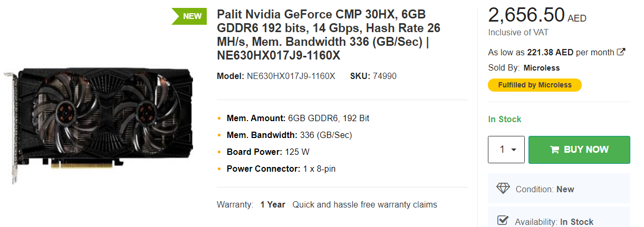
Task: Click the Palit Nvidia GeForce CMP 30HX title
Action: (329, 34)
